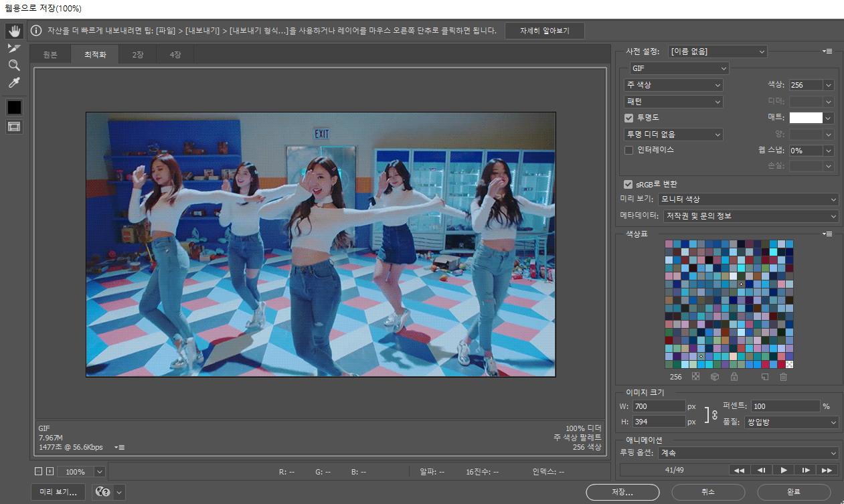Click the white 매트 color swatch
The image size is (844, 504).
pos(806,118)
